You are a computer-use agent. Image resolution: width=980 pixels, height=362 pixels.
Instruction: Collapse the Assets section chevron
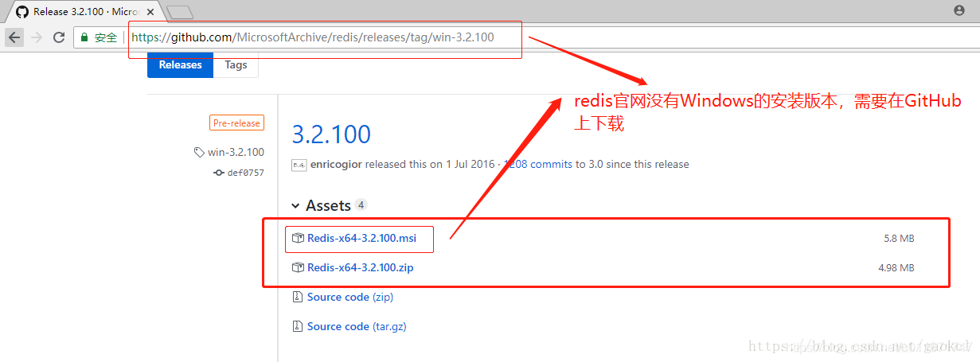point(296,206)
